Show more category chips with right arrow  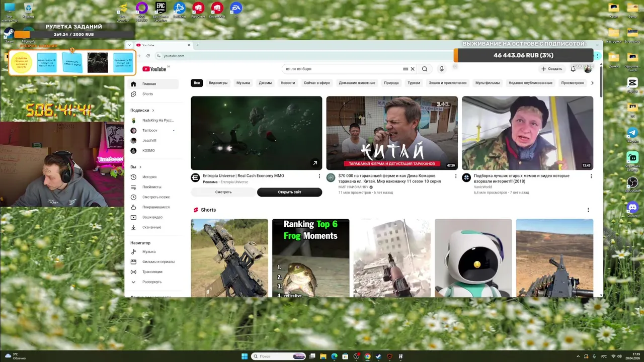592,83
